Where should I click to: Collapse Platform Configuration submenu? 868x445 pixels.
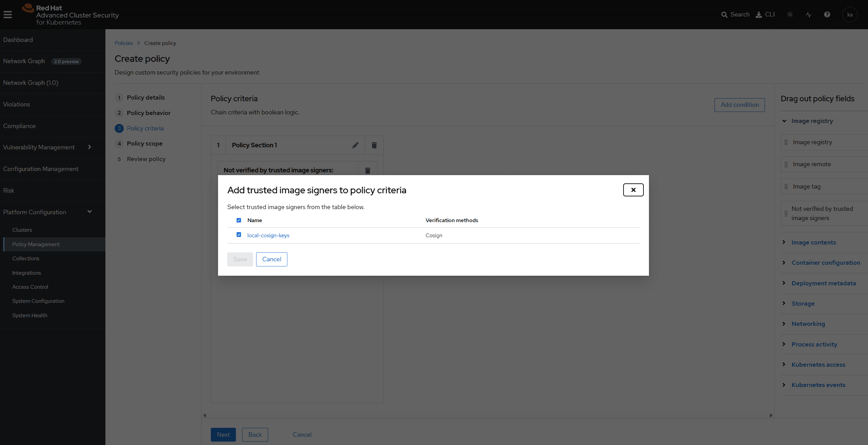pos(53,212)
